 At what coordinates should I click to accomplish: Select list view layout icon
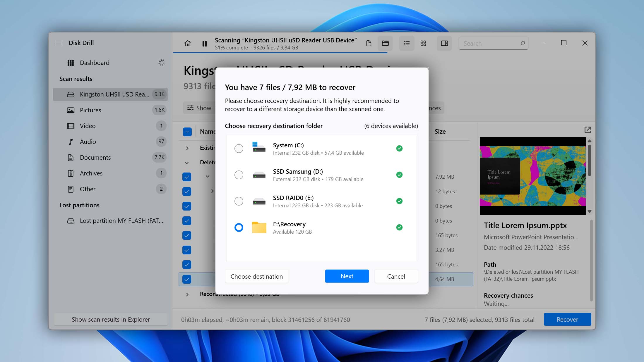(407, 43)
